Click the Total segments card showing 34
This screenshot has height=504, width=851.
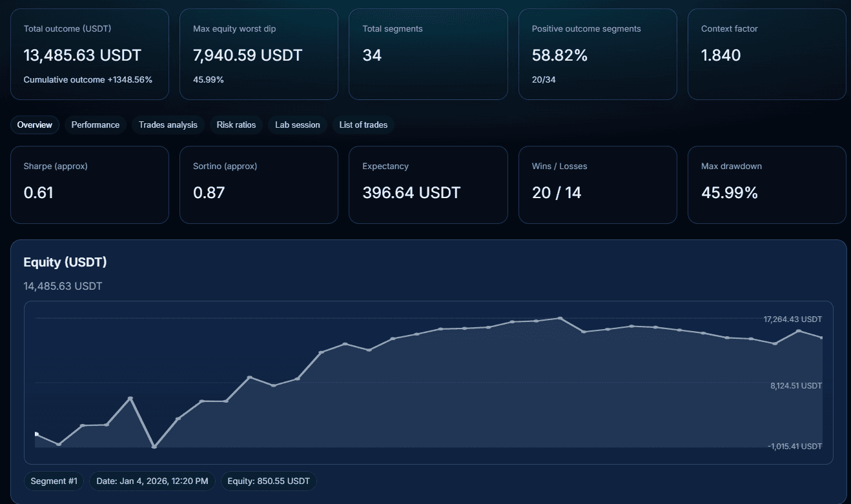click(x=428, y=54)
